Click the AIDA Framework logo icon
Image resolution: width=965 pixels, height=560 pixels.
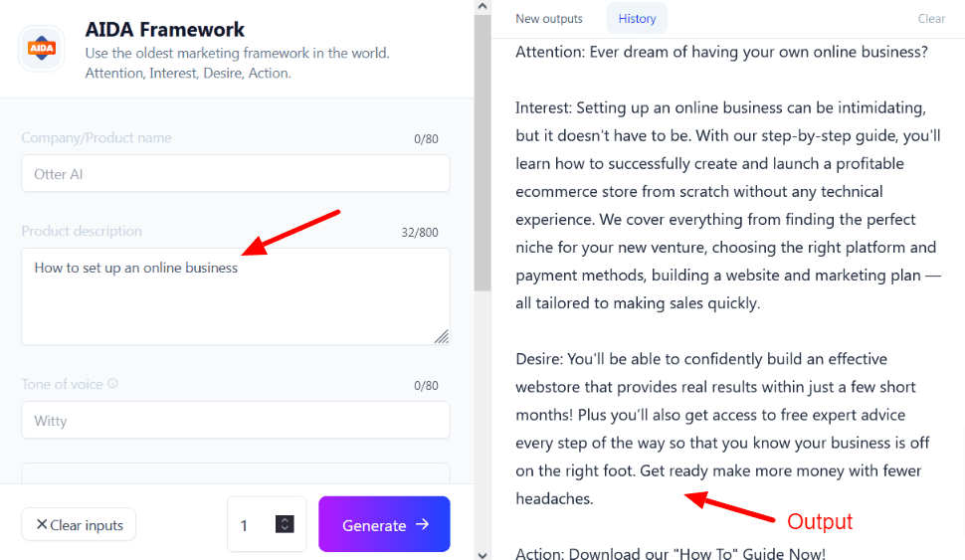[x=42, y=49]
